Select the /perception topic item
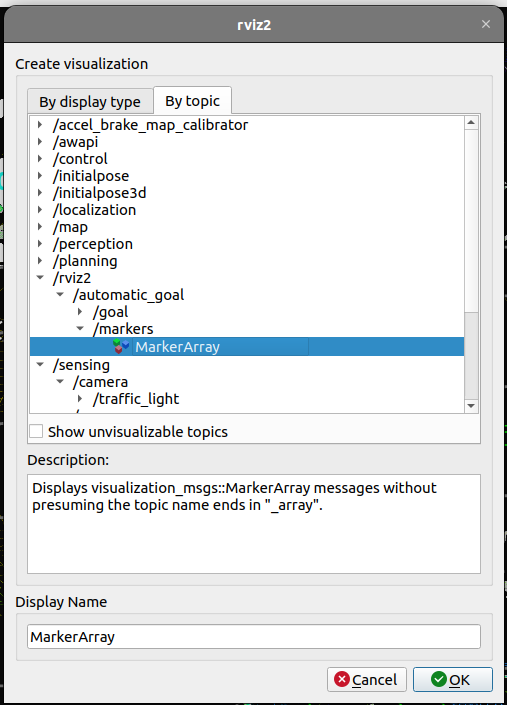The image size is (507, 705). click(x=93, y=244)
